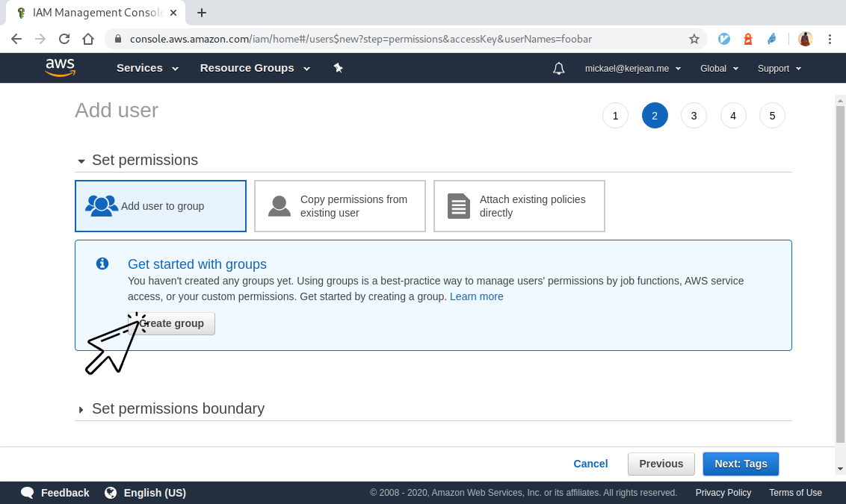Select Add user to group option
846x504 pixels.
point(161,206)
